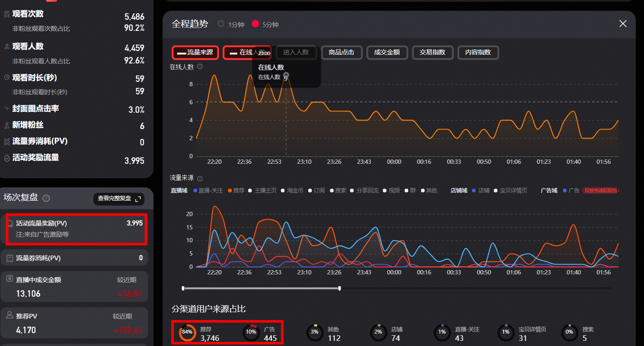Click the 直播中成交金额 card
This screenshot has height=346, width=644.
75,286
